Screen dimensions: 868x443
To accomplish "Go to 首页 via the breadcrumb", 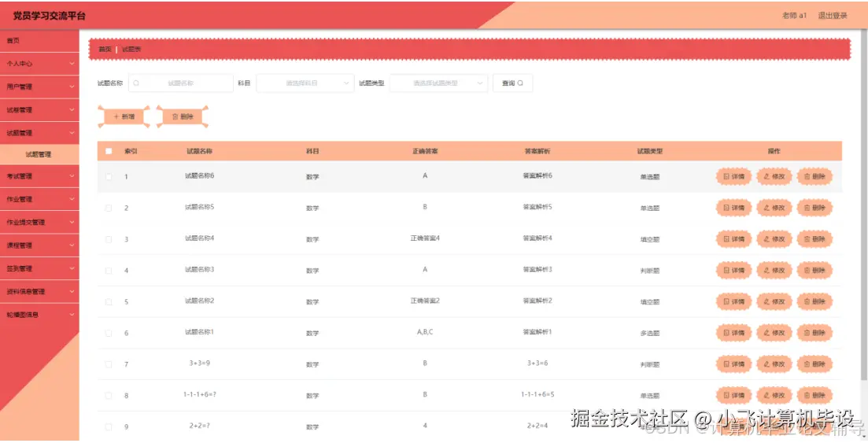I will tap(105, 50).
